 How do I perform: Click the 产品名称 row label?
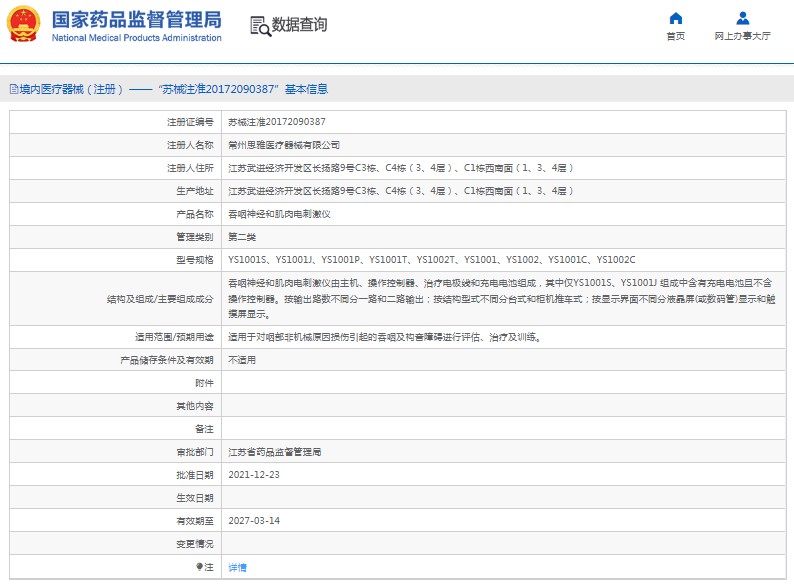pos(195,214)
